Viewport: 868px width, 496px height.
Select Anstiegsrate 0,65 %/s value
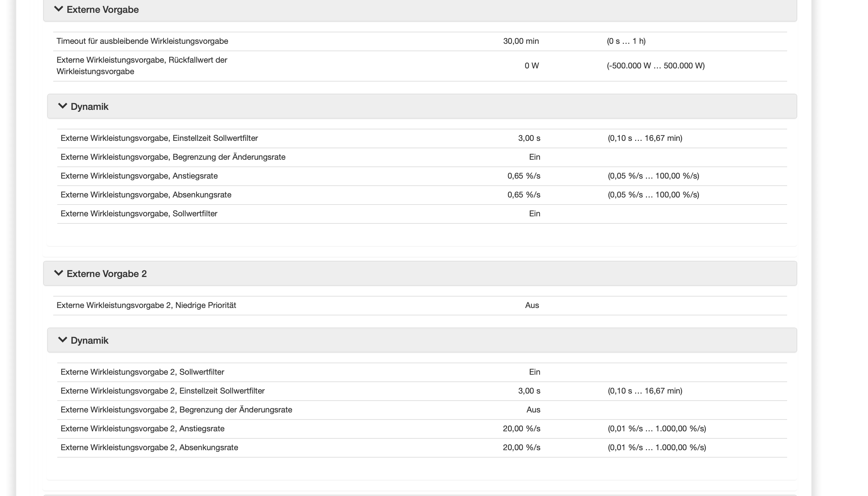[x=524, y=176]
